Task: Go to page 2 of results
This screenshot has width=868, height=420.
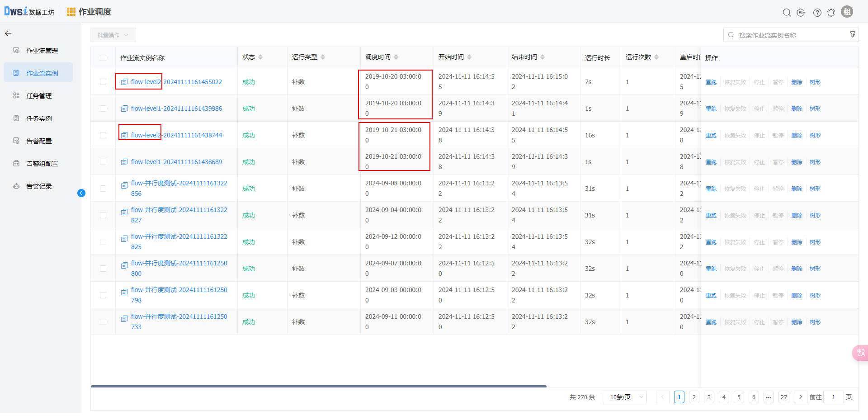Action: click(x=694, y=397)
